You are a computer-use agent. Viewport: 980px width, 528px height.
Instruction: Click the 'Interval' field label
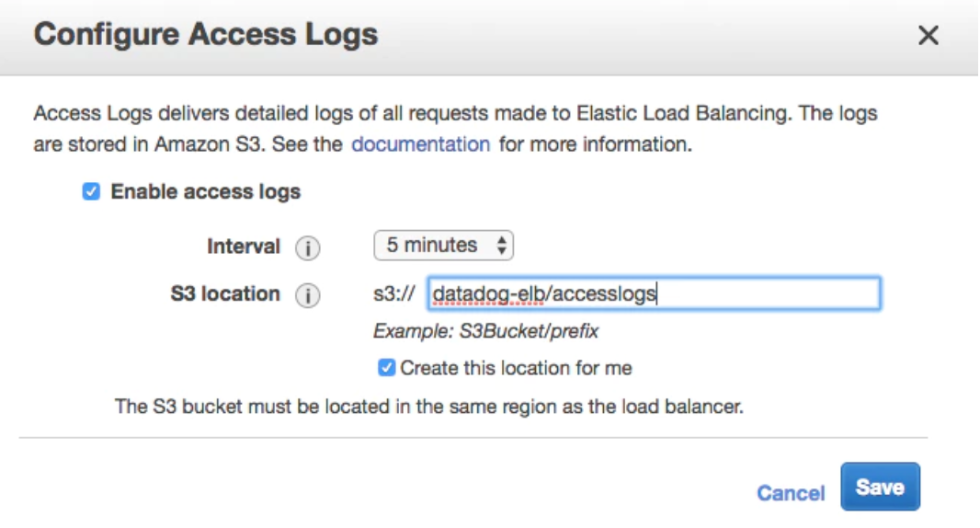[243, 247]
